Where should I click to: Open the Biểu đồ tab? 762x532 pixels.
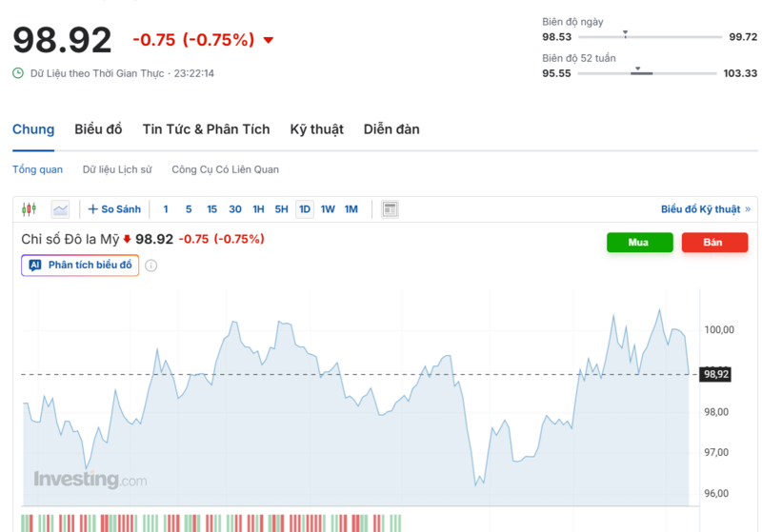pos(98,129)
